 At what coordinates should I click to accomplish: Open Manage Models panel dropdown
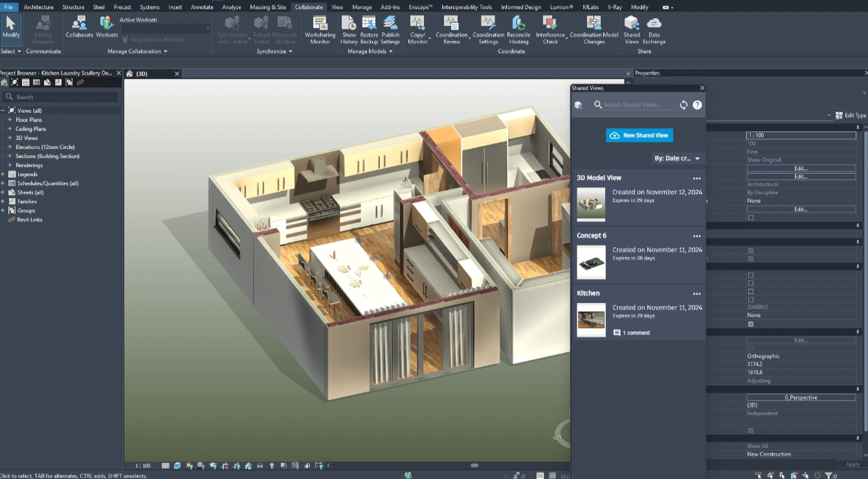(x=370, y=51)
